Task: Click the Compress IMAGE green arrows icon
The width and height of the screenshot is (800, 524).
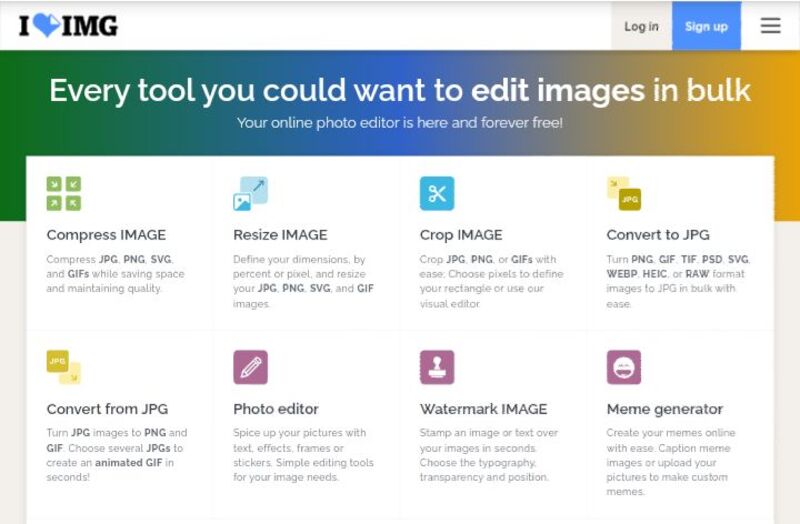Action: pyautogui.click(x=64, y=193)
